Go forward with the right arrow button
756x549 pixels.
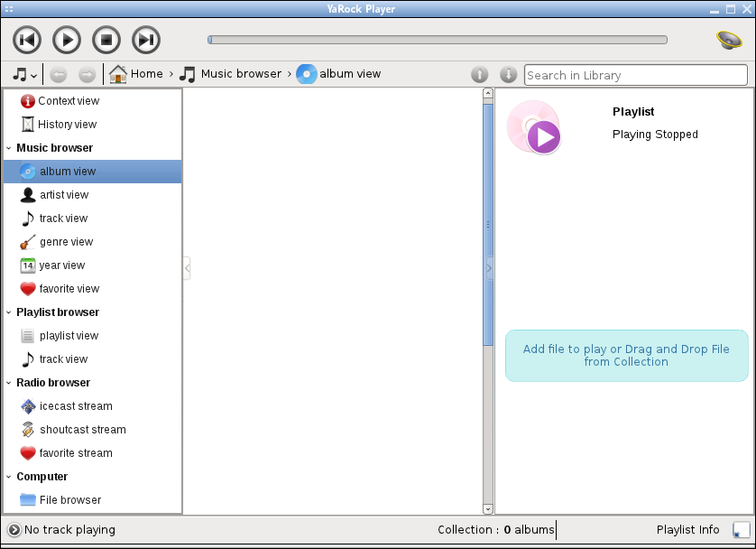pos(87,74)
